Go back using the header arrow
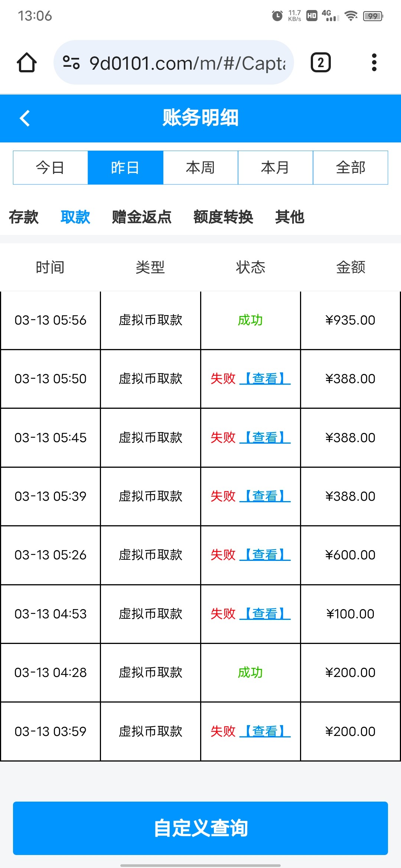The image size is (401, 868). coord(25,118)
